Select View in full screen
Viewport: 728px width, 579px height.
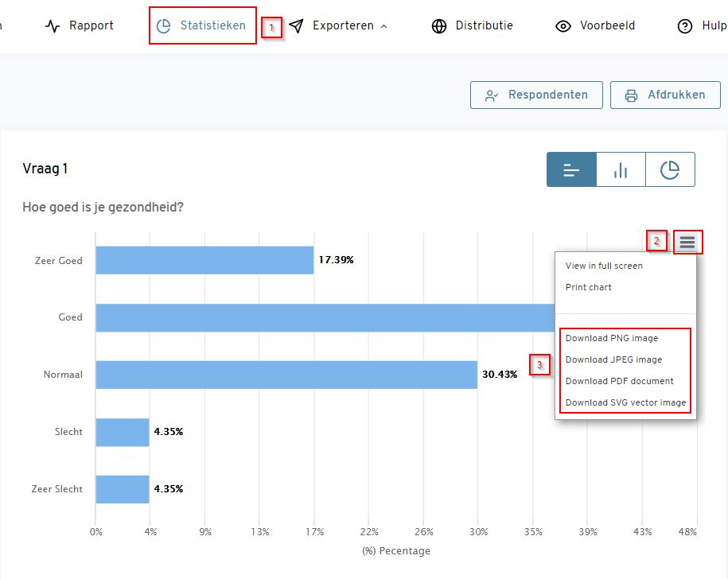tap(604, 266)
